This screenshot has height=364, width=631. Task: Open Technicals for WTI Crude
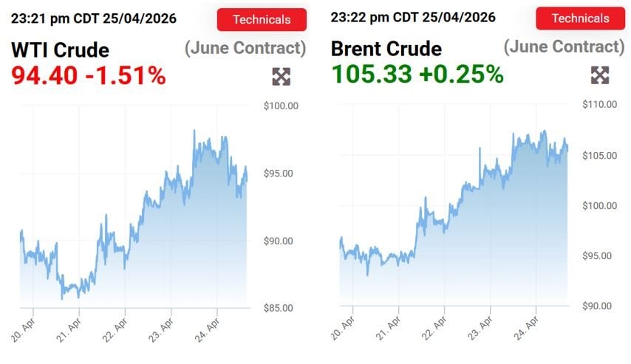pyautogui.click(x=262, y=20)
